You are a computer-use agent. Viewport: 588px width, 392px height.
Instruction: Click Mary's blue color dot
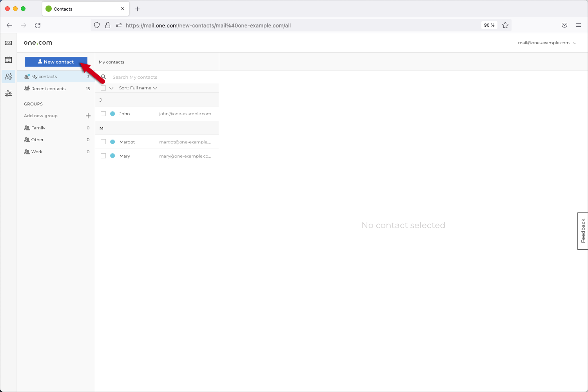coord(113,156)
